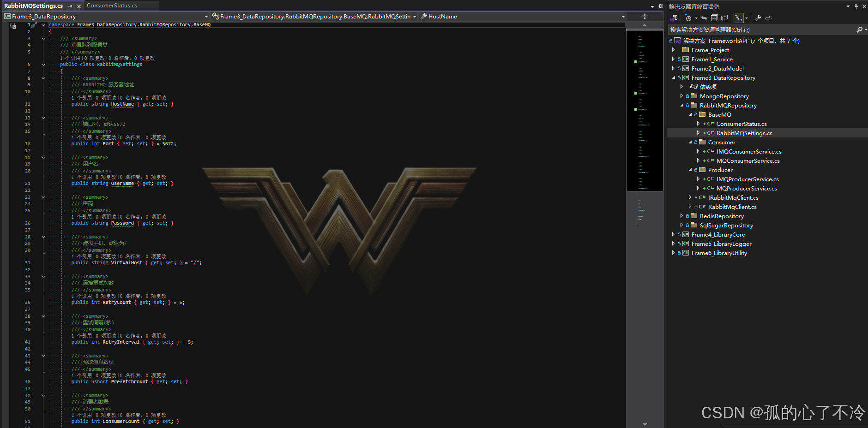Select the Frame_Project solution folder
The height and width of the screenshot is (428, 868).
point(710,50)
